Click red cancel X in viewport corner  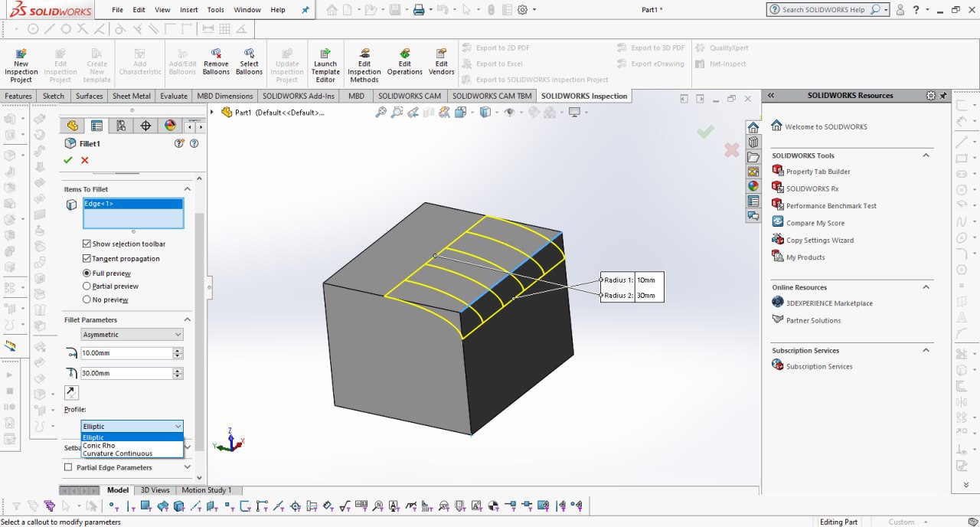point(732,150)
